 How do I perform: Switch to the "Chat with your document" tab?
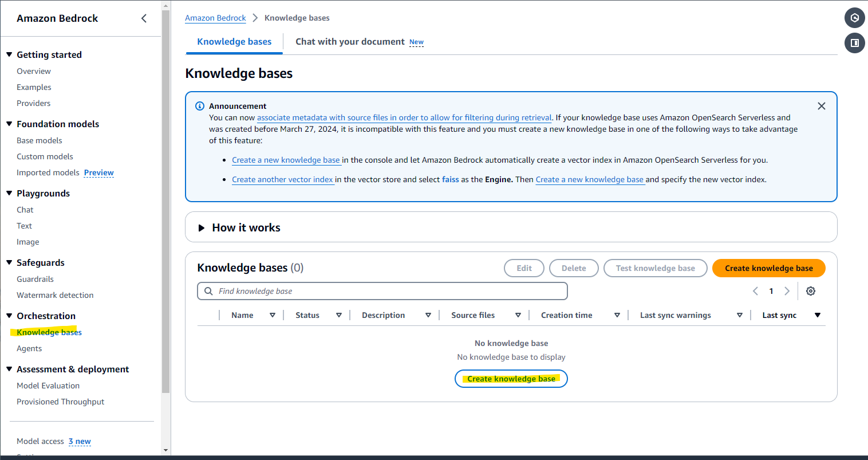point(350,41)
